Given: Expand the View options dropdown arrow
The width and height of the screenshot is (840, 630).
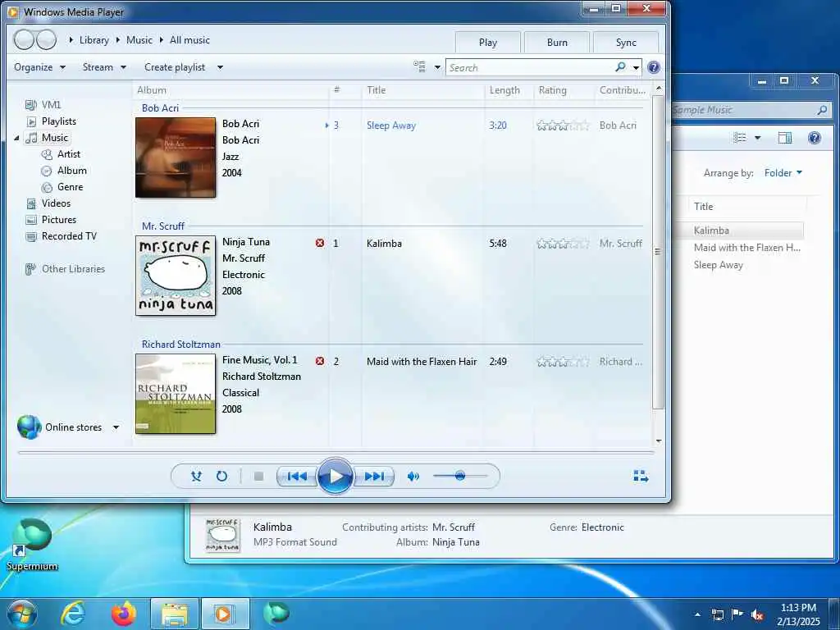Looking at the screenshot, I should click(437, 67).
